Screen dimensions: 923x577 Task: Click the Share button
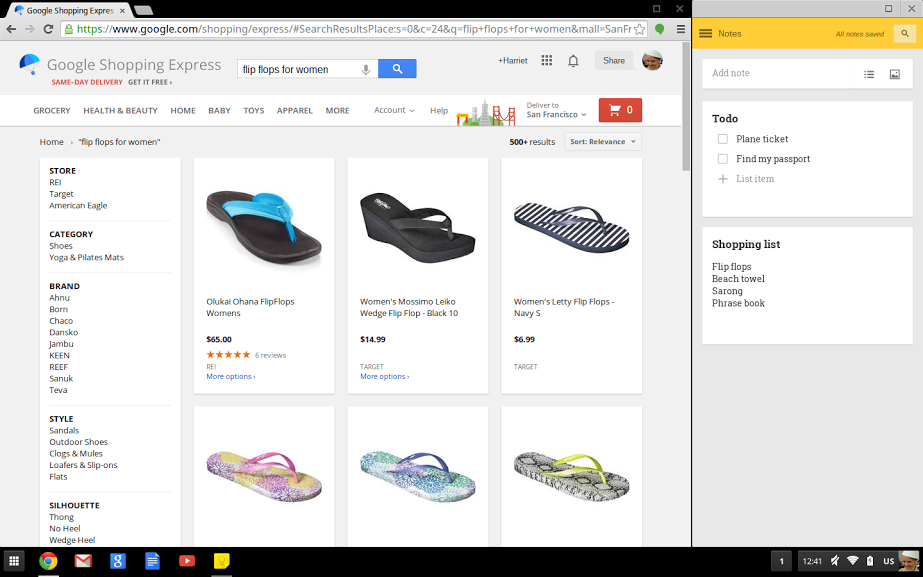pyautogui.click(x=613, y=61)
